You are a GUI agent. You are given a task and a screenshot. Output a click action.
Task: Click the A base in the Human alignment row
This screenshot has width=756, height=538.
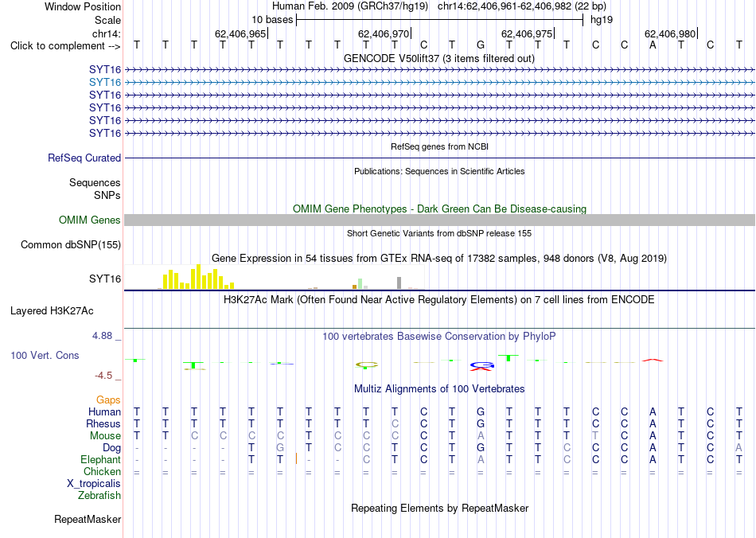(x=653, y=412)
